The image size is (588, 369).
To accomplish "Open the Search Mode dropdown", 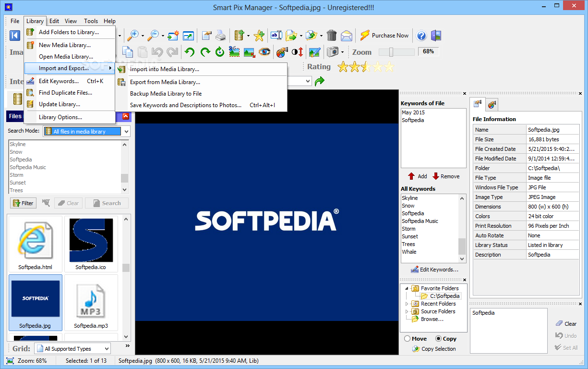I will (126, 131).
